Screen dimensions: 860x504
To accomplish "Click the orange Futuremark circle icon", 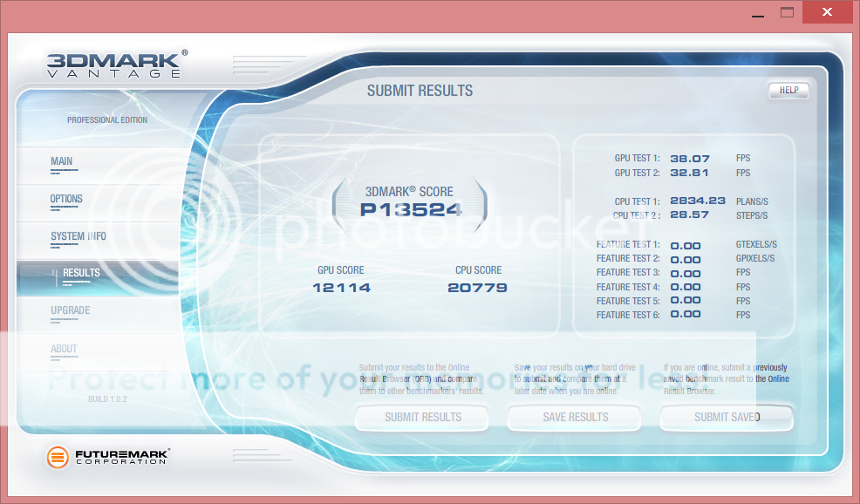I will (x=58, y=456).
